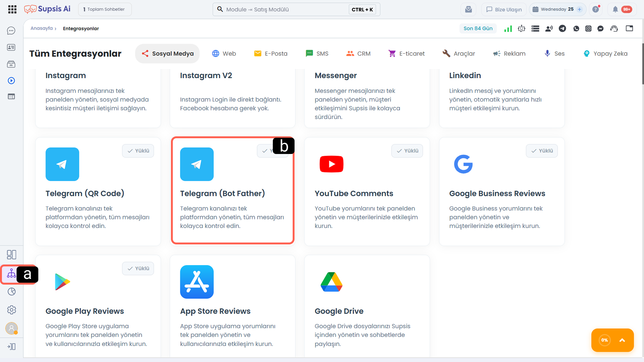644x362 pixels.
Task: Click the Toplam Sohbetler button
Action: pos(105,9)
